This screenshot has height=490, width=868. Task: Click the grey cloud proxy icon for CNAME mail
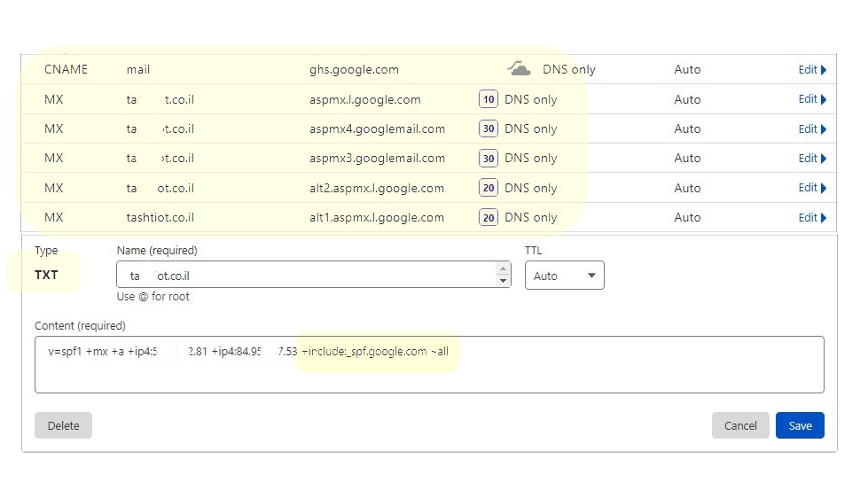click(519, 69)
